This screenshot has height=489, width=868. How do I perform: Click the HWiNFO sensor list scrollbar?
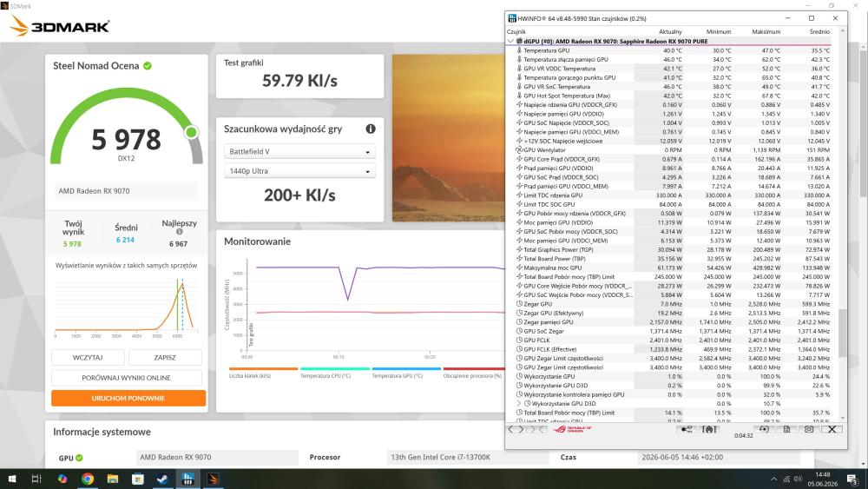pyautogui.click(x=843, y=333)
